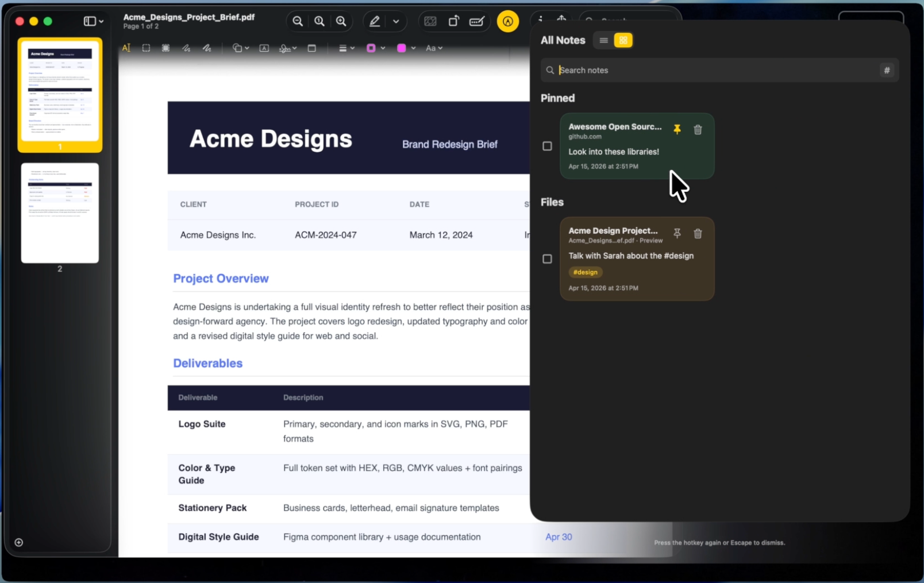Zoom out the PDF in Preview

click(298, 21)
